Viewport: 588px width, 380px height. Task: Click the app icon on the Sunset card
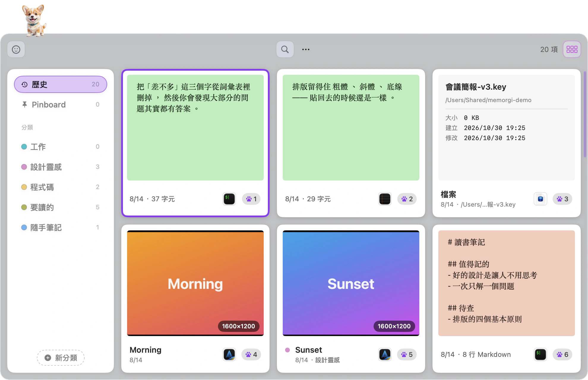tap(385, 354)
